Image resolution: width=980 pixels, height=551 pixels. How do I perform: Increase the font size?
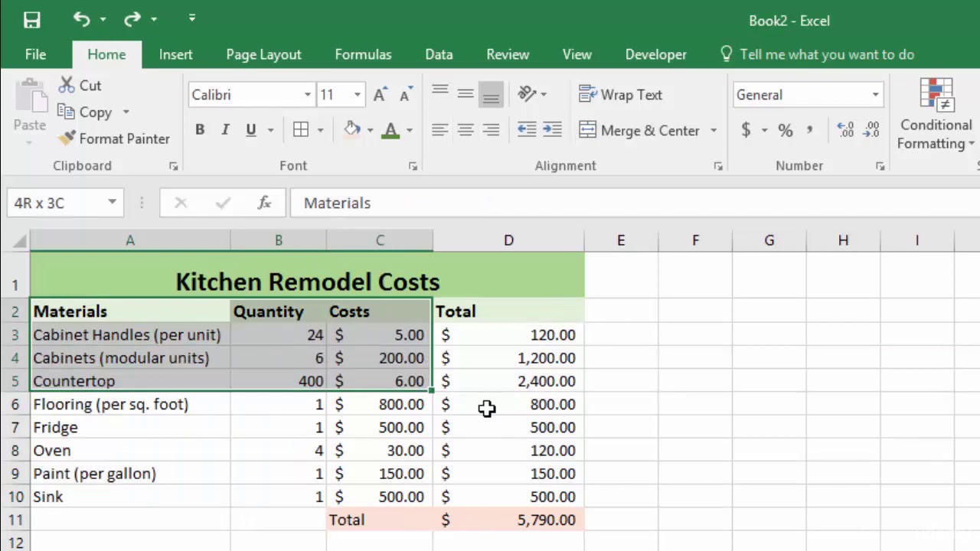(x=379, y=95)
